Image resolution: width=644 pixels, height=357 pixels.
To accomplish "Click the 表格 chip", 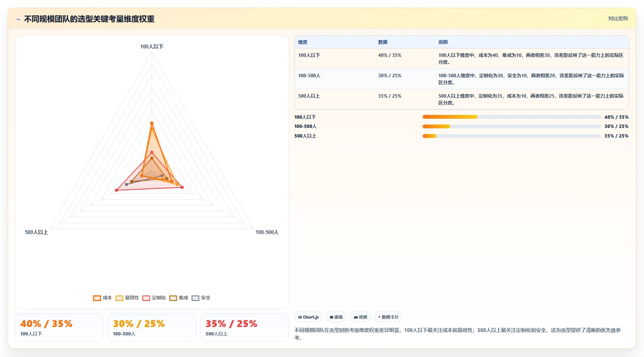I will tap(336, 317).
